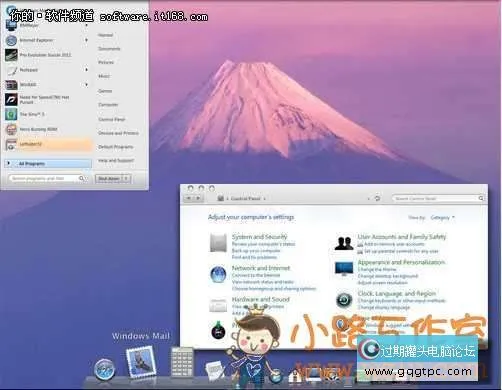Click the house icon in the dock
The image size is (502, 390).
(295, 377)
